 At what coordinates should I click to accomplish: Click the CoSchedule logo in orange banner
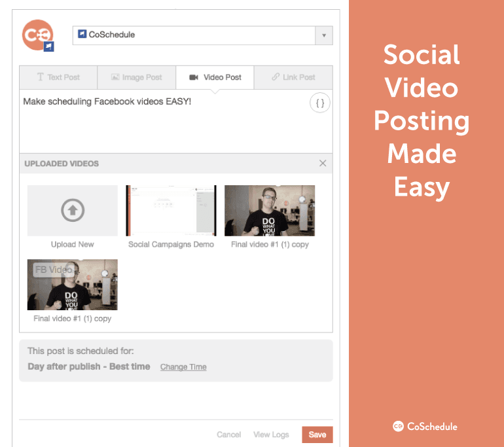coord(425,426)
